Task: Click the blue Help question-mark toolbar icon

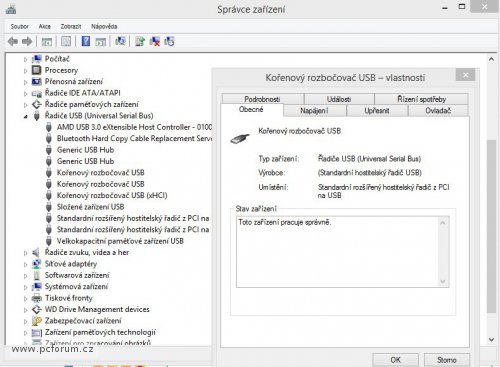Action: tap(86, 41)
